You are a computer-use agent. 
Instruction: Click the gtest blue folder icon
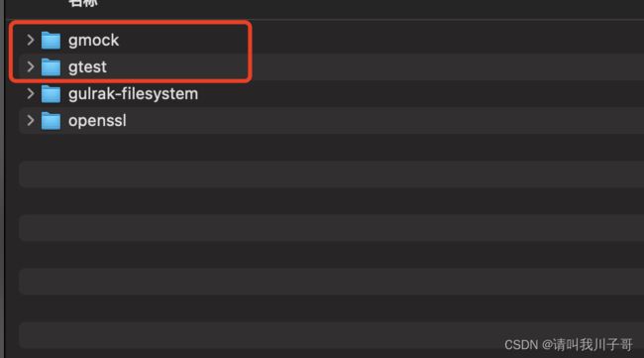(51, 67)
